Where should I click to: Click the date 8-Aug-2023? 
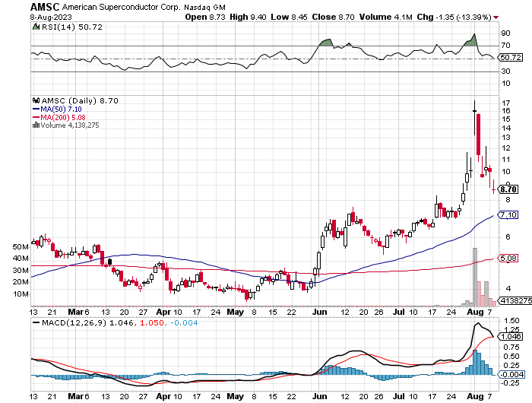(51, 17)
